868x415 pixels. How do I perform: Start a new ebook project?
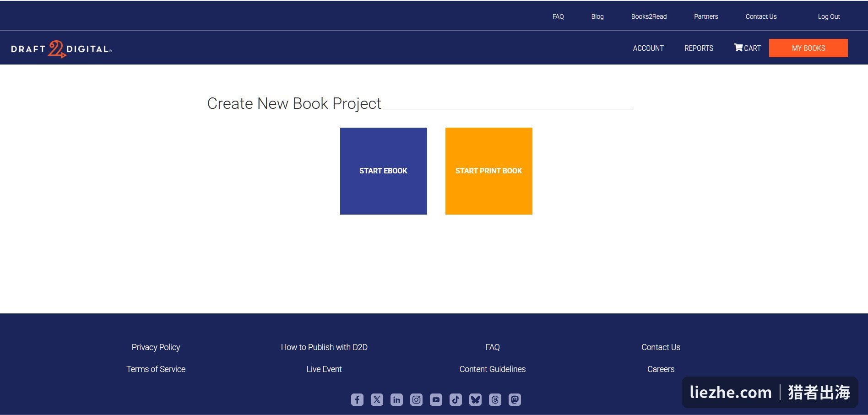click(x=384, y=171)
